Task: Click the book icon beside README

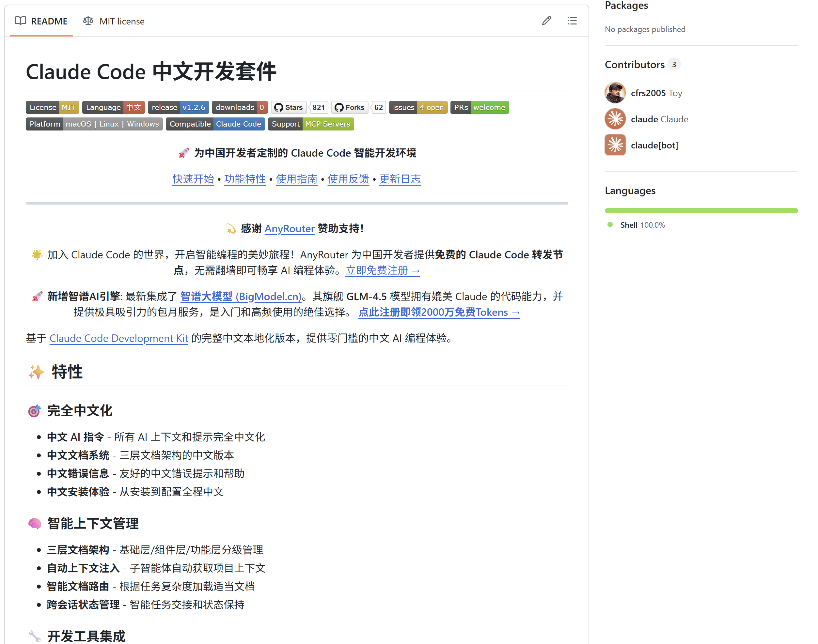Action: pyautogui.click(x=21, y=21)
